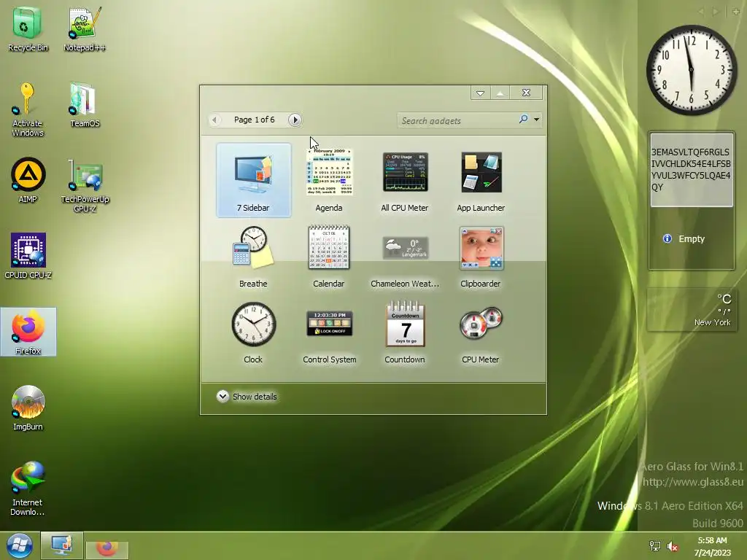Open the Windows Start button

pos(19,545)
